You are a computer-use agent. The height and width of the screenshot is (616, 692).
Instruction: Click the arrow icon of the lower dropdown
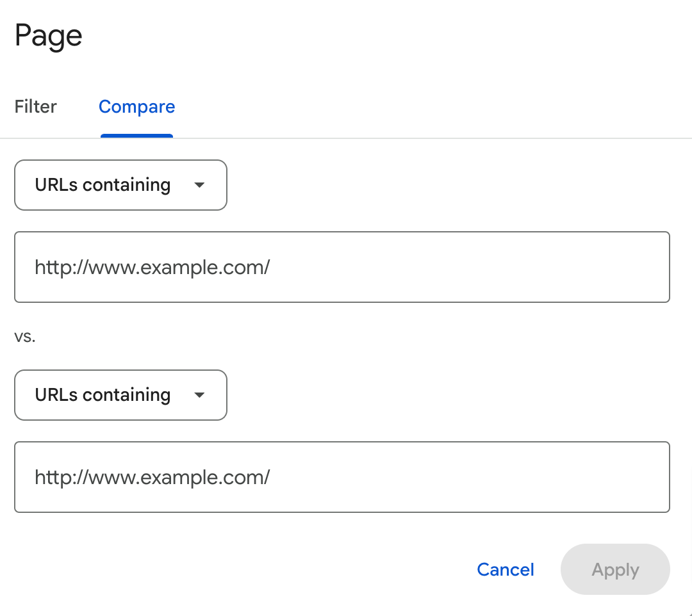(x=199, y=395)
